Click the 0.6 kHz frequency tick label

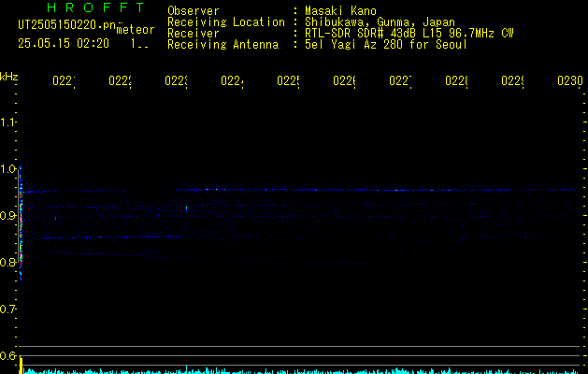7,355
